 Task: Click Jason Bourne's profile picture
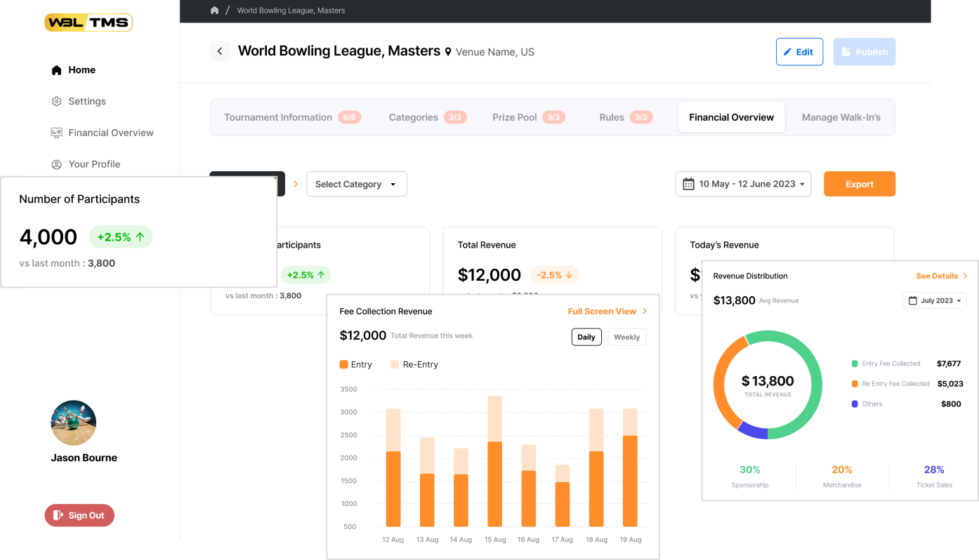click(x=74, y=423)
